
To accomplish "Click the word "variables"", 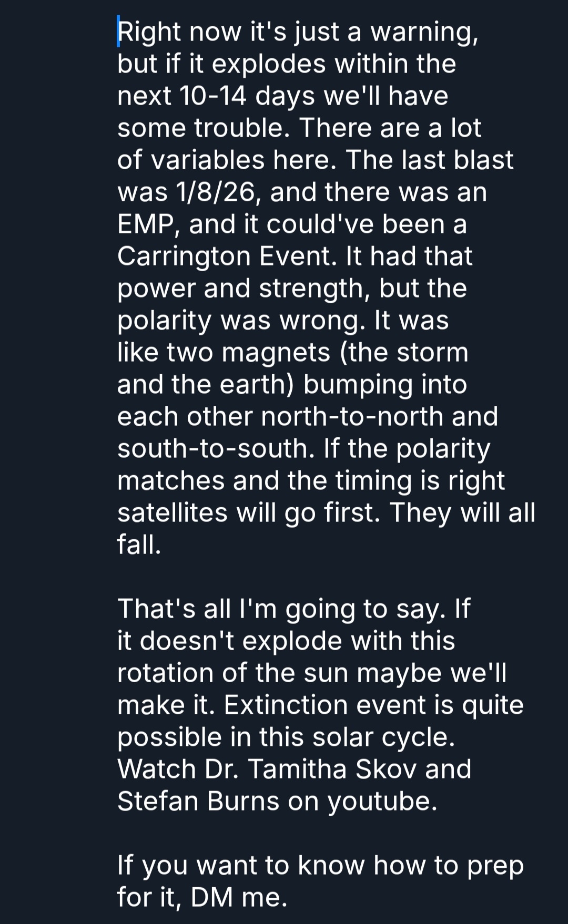I will tap(207, 160).
